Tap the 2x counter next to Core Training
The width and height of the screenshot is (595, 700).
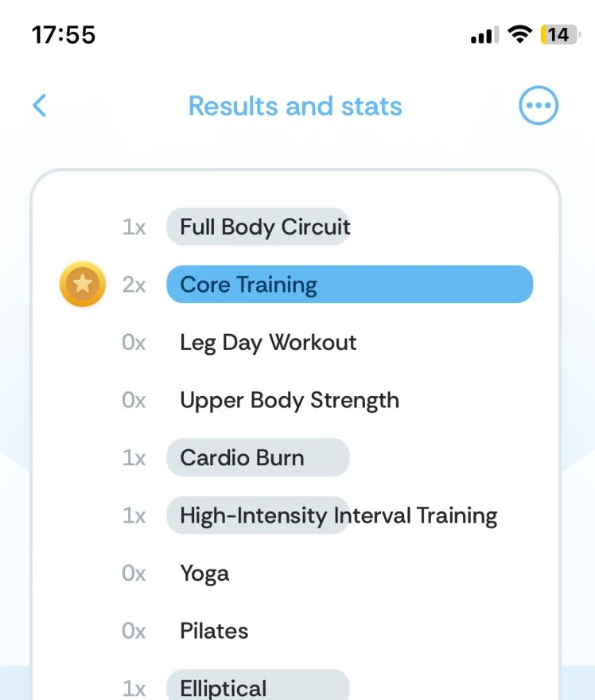134,284
